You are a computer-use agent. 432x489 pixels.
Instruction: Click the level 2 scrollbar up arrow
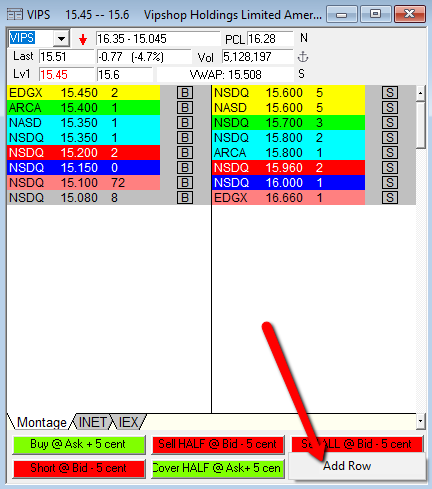tap(420, 93)
